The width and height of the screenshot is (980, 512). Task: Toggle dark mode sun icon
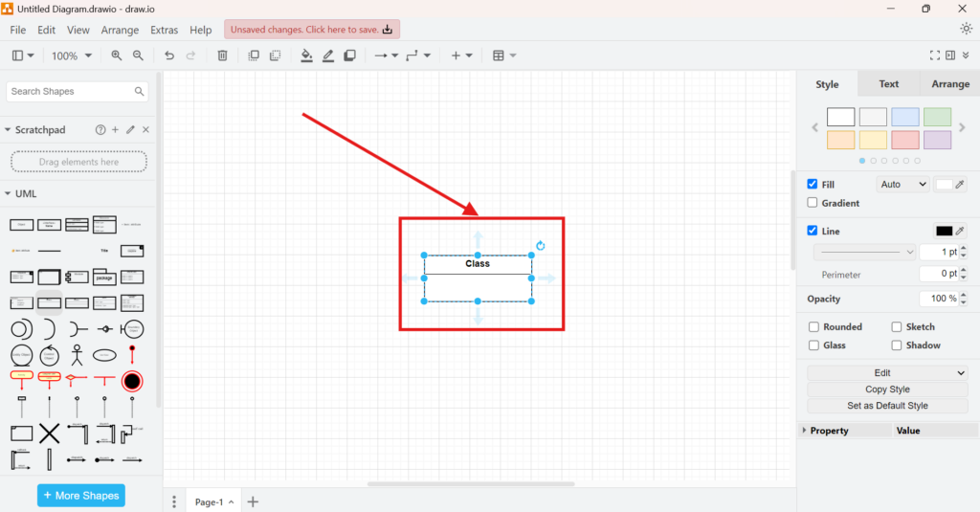[966, 29]
